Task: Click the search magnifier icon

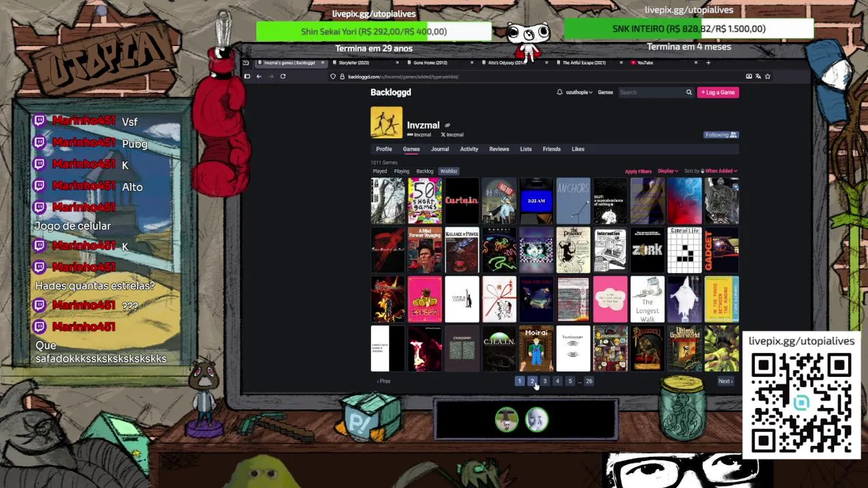Action: coord(688,92)
